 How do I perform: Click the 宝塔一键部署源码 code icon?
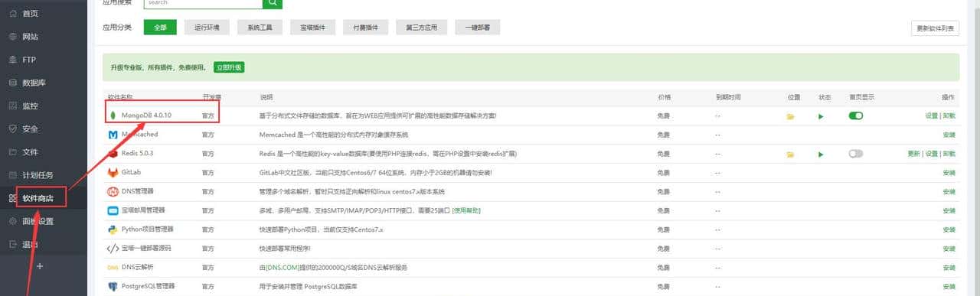[113, 249]
